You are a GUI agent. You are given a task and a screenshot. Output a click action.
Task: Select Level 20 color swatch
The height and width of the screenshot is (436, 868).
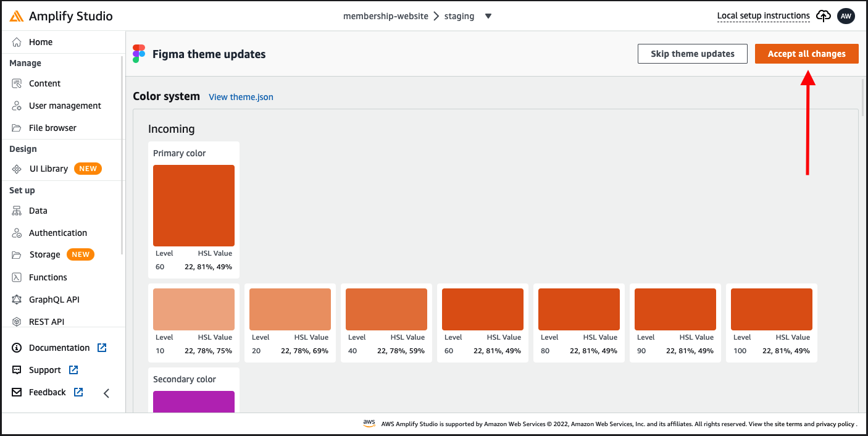290,309
